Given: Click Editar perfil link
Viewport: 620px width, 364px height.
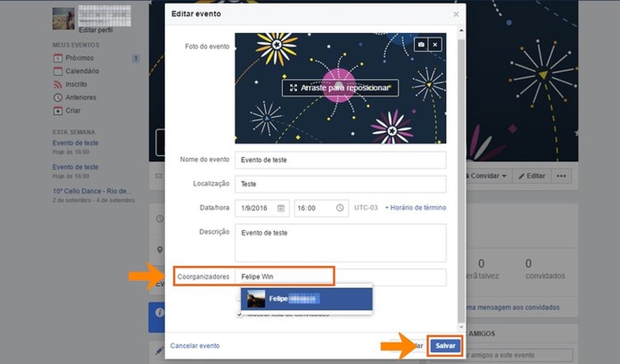Looking at the screenshot, I should [x=96, y=30].
